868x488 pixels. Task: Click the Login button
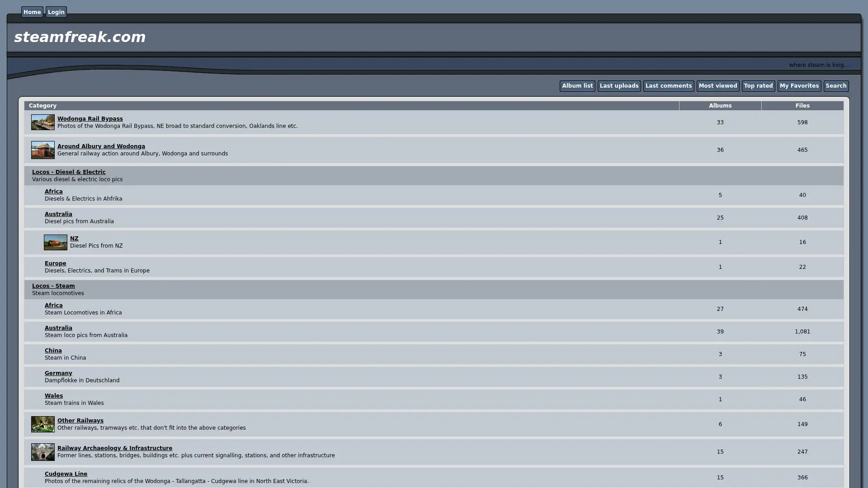tap(56, 12)
